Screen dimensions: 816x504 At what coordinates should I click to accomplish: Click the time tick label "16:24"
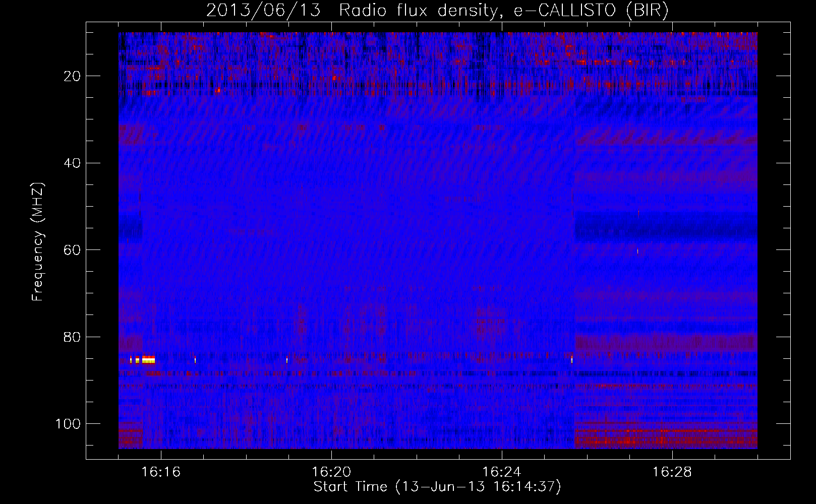click(502, 472)
